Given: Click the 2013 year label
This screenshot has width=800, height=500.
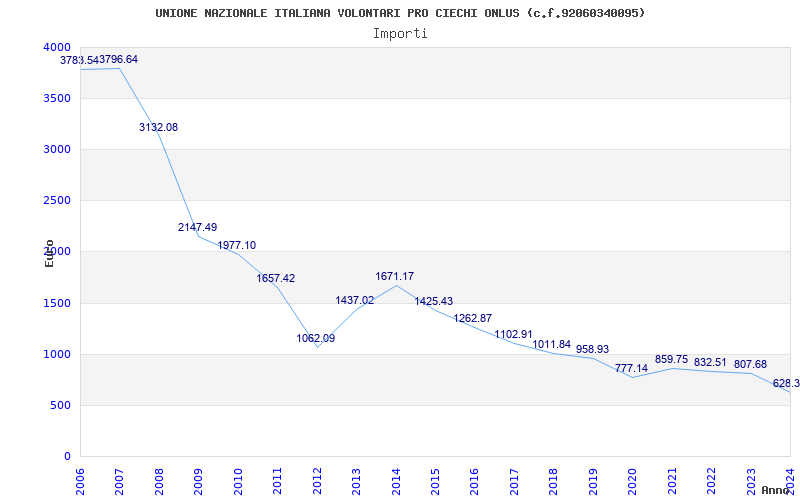Looking at the screenshot, I should pos(356,481).
